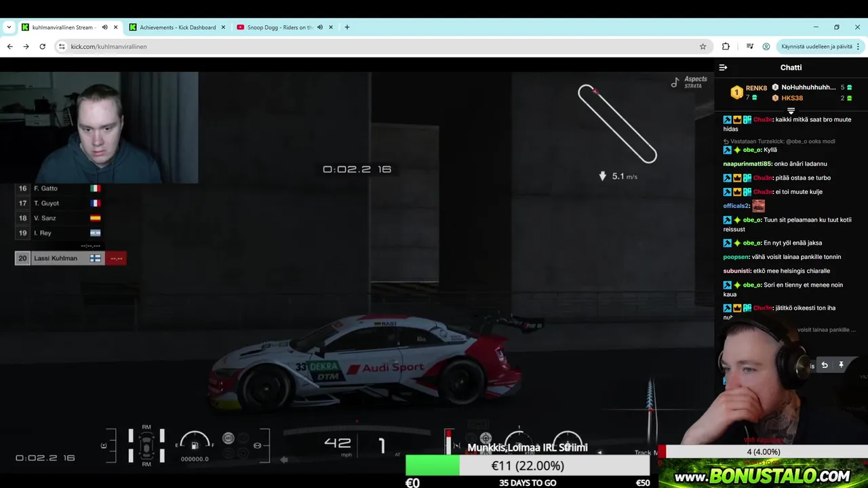
Task: Click obe_o username in Kyllä message
Action: tap(751, 150)
